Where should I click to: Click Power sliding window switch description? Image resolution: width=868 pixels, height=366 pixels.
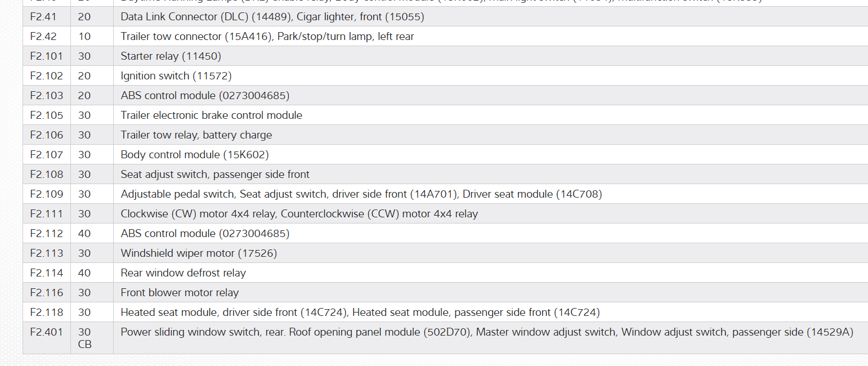[486, 332]
